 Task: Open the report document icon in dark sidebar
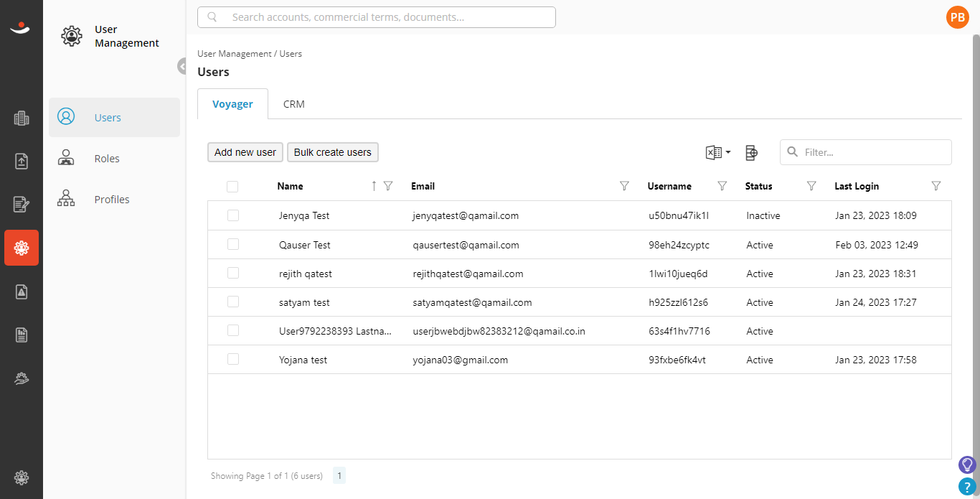22,335
